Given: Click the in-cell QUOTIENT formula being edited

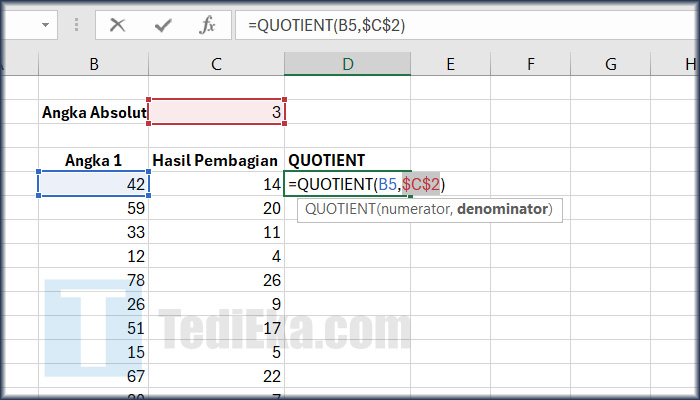Looking at the screenshot, I should coord(367,184).
